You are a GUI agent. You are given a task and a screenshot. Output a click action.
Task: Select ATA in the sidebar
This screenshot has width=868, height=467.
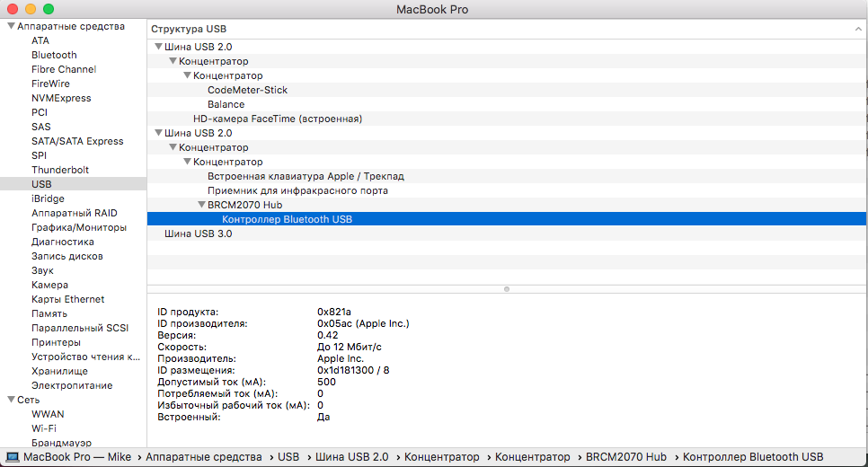point(40,40)
